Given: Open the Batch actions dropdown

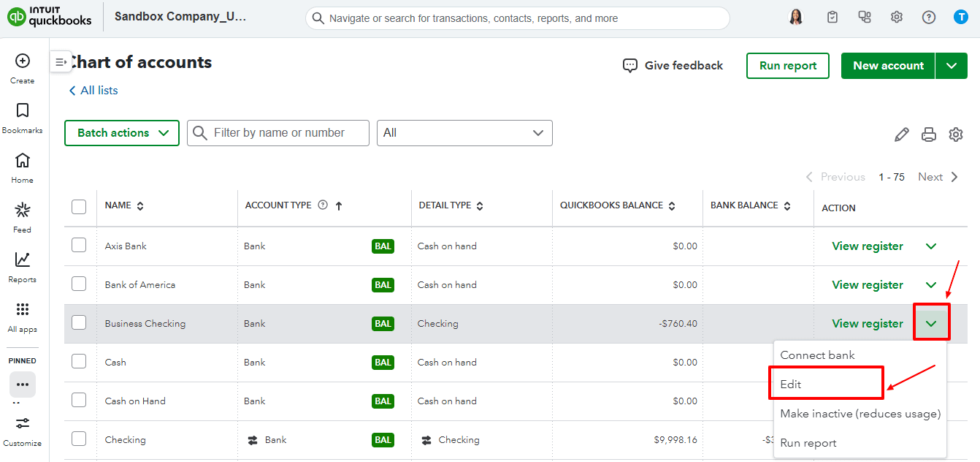Looking at the screenshot, I should tap(121, 132).
